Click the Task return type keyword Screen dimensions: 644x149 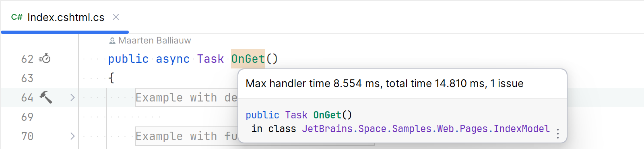(211, 59)
